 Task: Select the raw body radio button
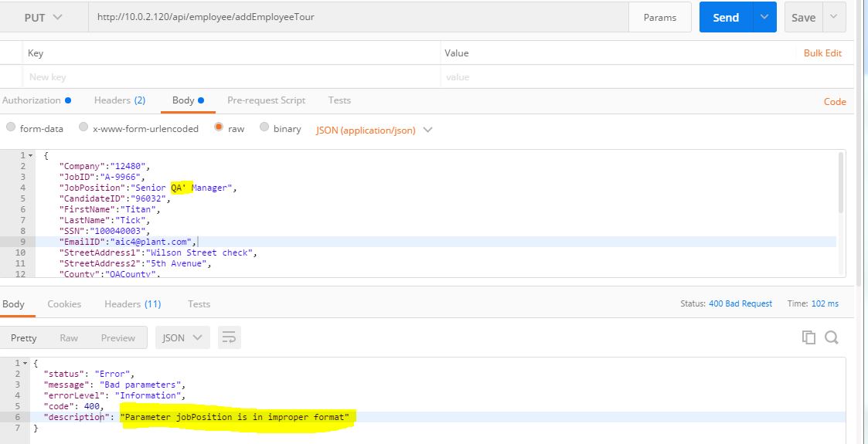[219, 128]
